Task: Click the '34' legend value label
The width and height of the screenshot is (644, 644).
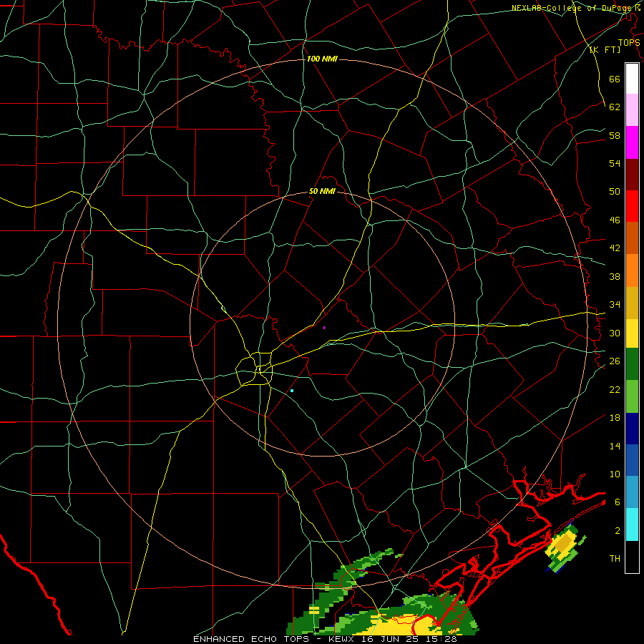Action: tap(615, 305)
